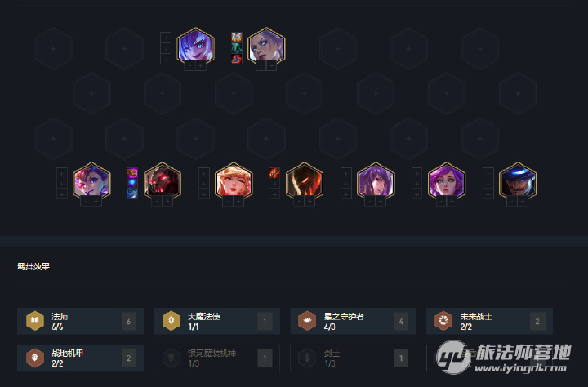Viewport: 588px width, 387px height.
Task: Click plus stepper under top-row purple-haired champion
Action: (x=201, y=66)
